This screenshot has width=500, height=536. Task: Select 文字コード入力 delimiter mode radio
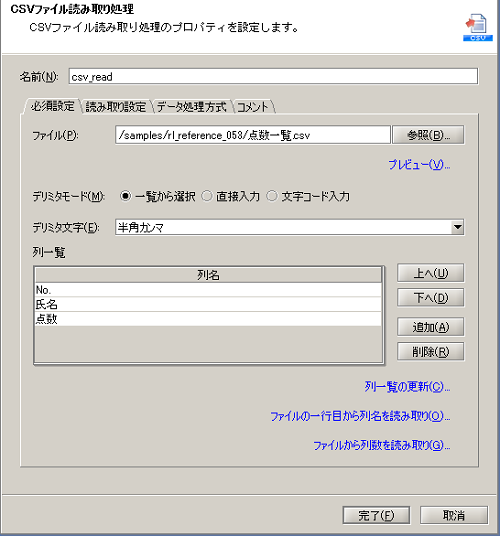272,196
